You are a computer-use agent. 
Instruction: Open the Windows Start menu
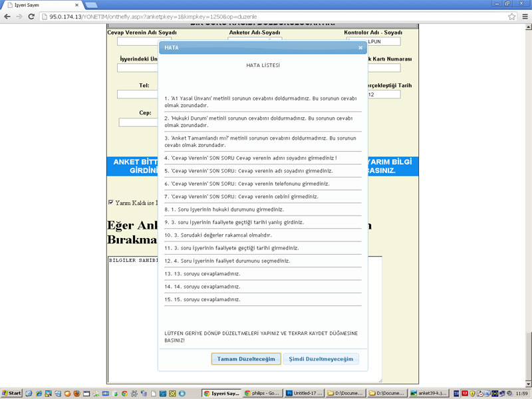point(11,393)
